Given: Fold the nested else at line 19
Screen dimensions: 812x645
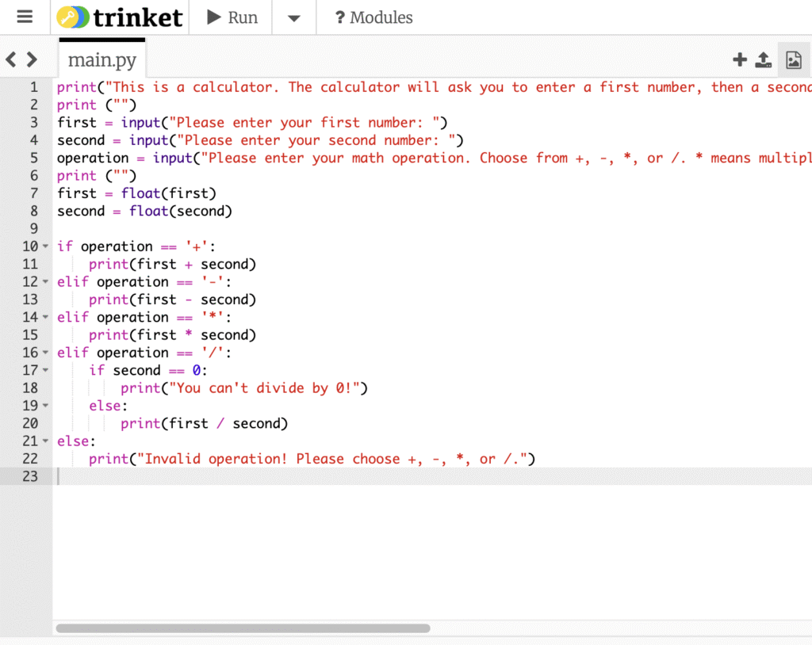Looking at the screenshot, I should (45, 406).
